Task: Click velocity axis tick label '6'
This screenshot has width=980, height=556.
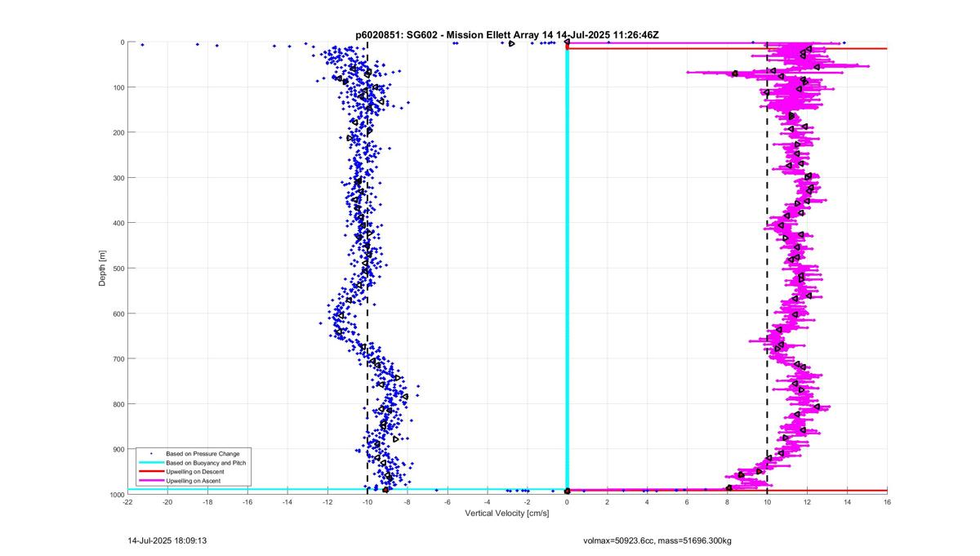Action: pyautogui.click(x=687, y=501)
